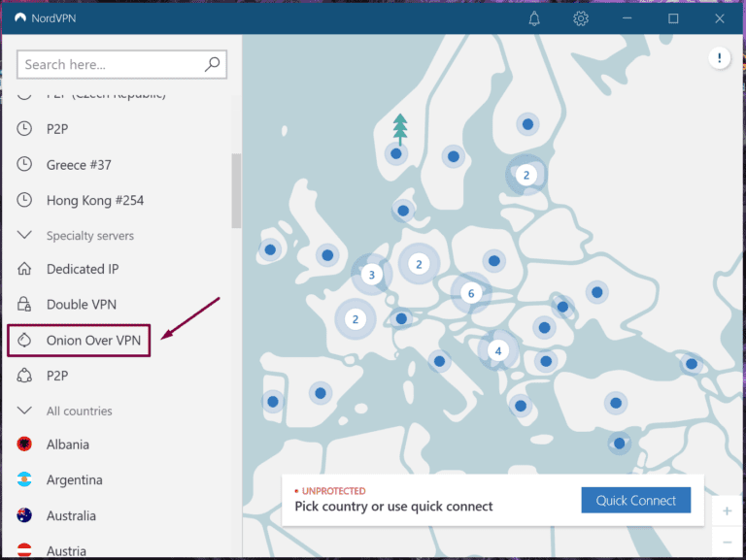Image resolution: width=746 pixels, height=560 pixels.
Task: Click the server list scrollbar thumb
Action: [x=236, y=190]
